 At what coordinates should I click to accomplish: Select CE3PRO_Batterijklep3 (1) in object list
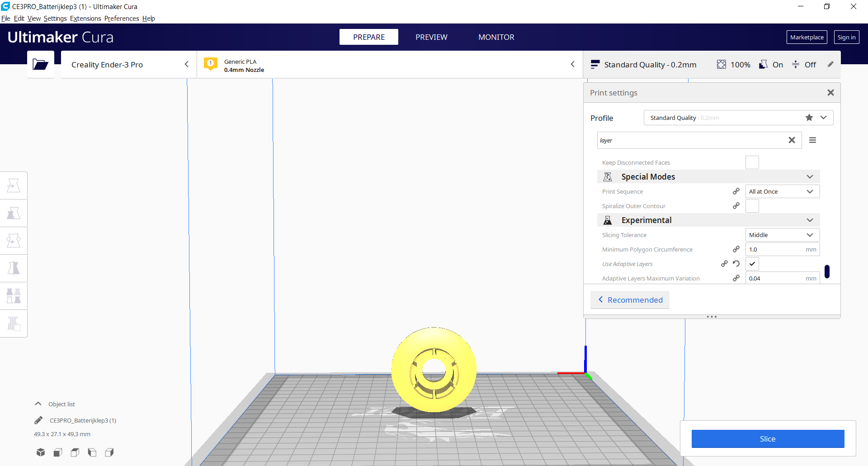tap(83, 420)
